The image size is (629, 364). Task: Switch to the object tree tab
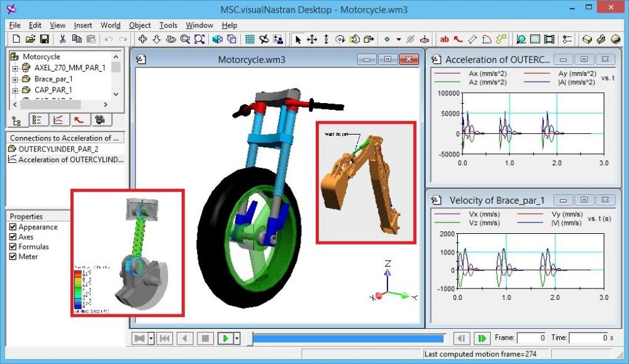(x=17, y=120)
